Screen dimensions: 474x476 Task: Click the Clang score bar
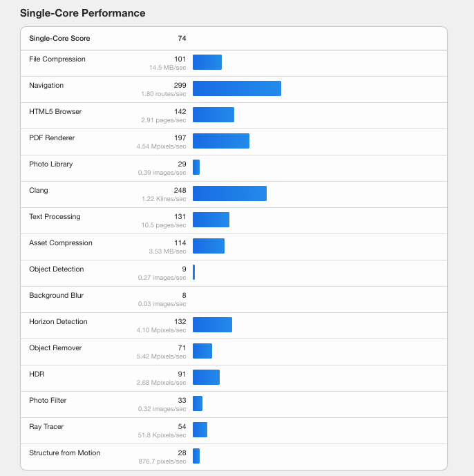pyautogui.click(x=229, y=193)
